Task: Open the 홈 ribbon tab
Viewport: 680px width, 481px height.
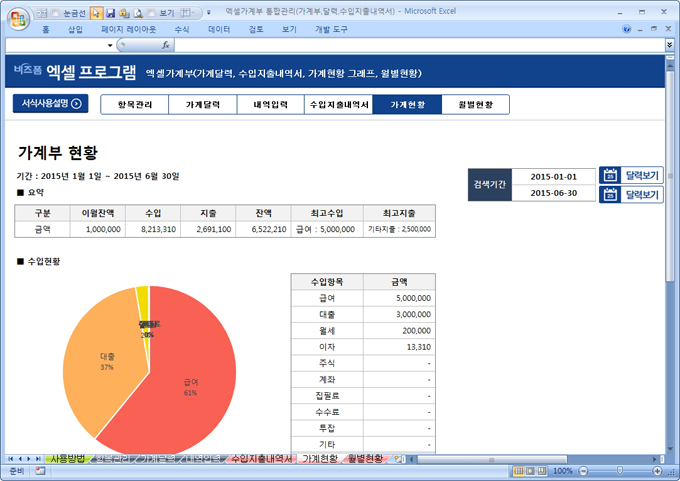Action: tap(46, 29)
